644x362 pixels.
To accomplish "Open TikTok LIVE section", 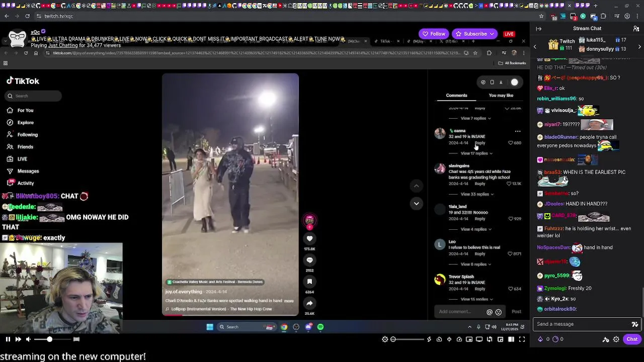I will (x=17, y=159).
